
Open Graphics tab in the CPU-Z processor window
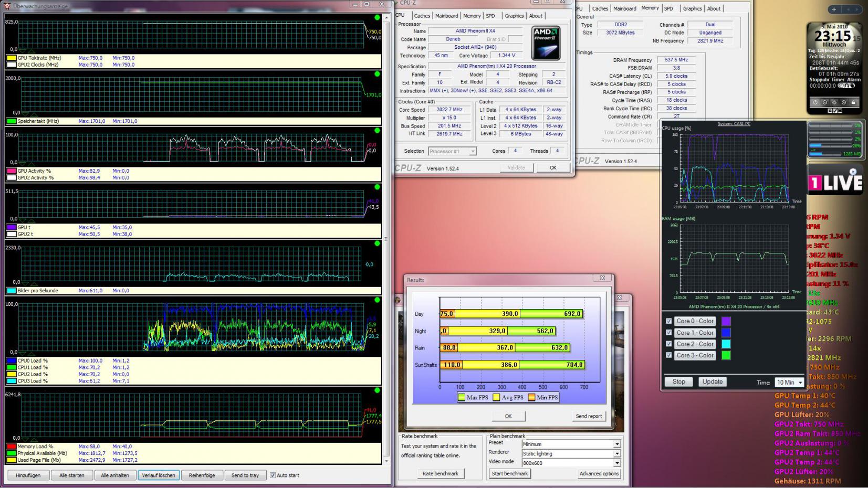tap(514, 16)
